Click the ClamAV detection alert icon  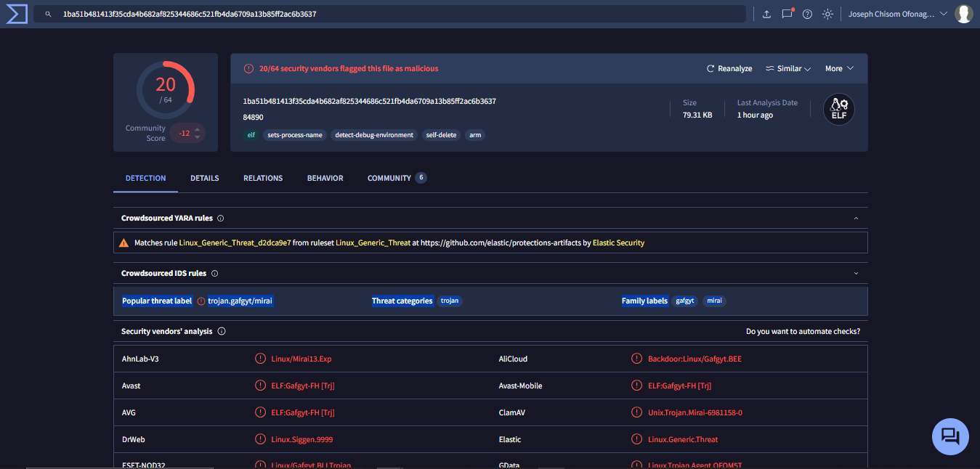pyautogui.click(x=637, y=412)
